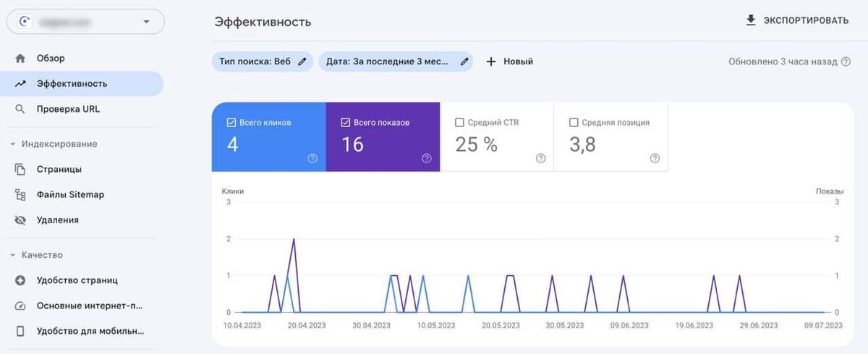Click the download arrow icon near ЭКСПОРТИРОВАТЬ
The image size is (868, 354).
click(751, 20)
